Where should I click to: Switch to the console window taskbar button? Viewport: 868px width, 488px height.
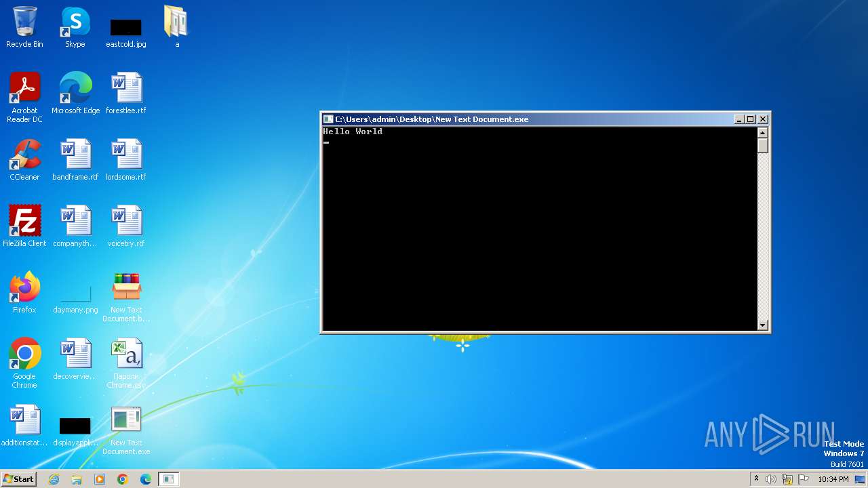pos(169,479)
